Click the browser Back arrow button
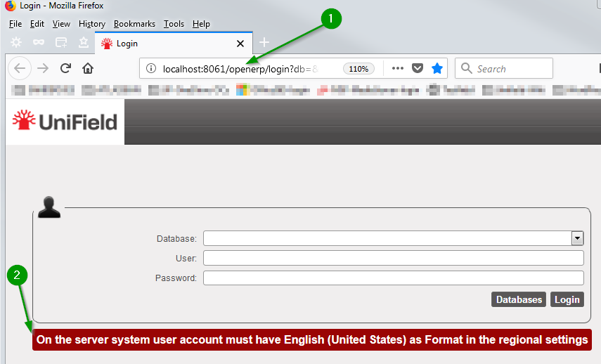Image resolution: width=601 pixels, height=364 pixels. 20,68
